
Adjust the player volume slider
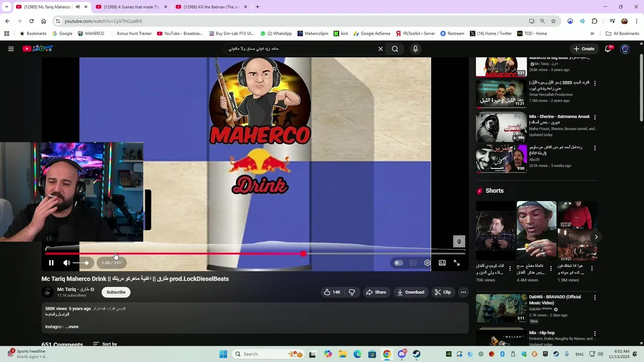(81, 263)
